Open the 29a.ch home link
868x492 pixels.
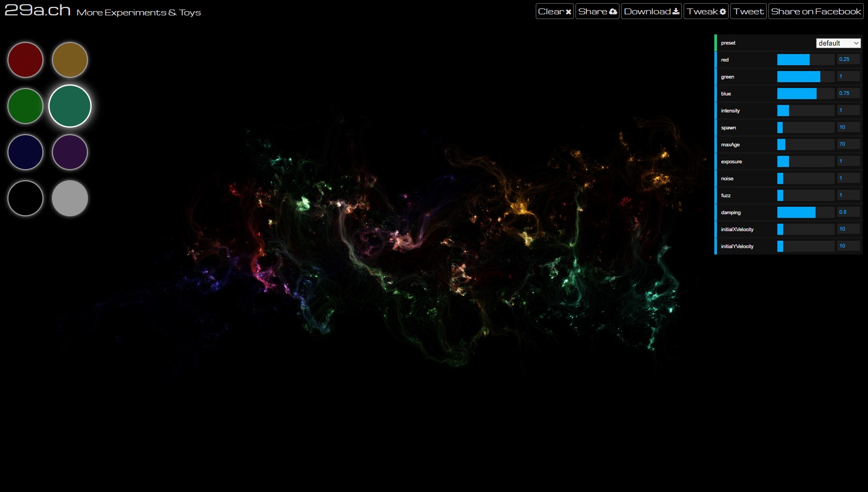pyautogui.click(x=38, y=10)
